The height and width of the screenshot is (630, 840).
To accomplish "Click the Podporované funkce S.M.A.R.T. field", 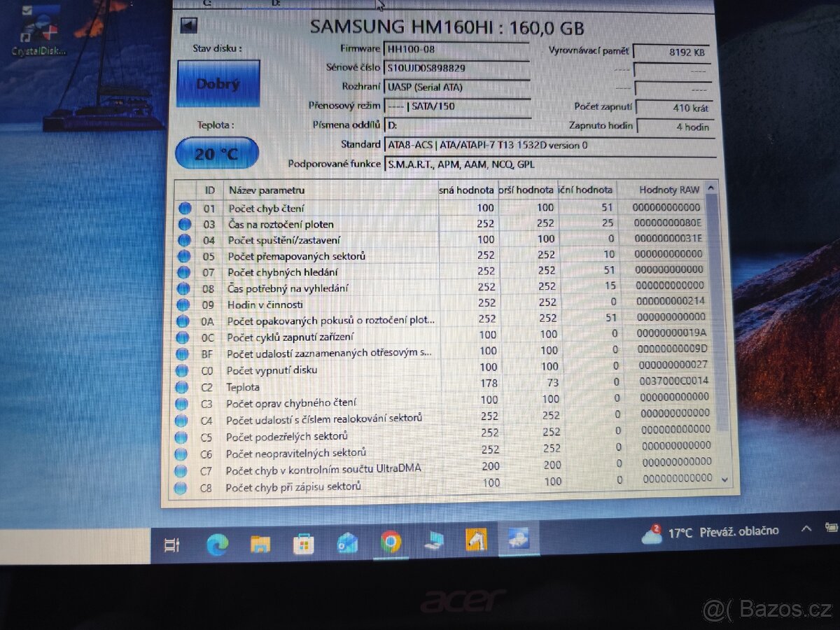I will point(549,164).
